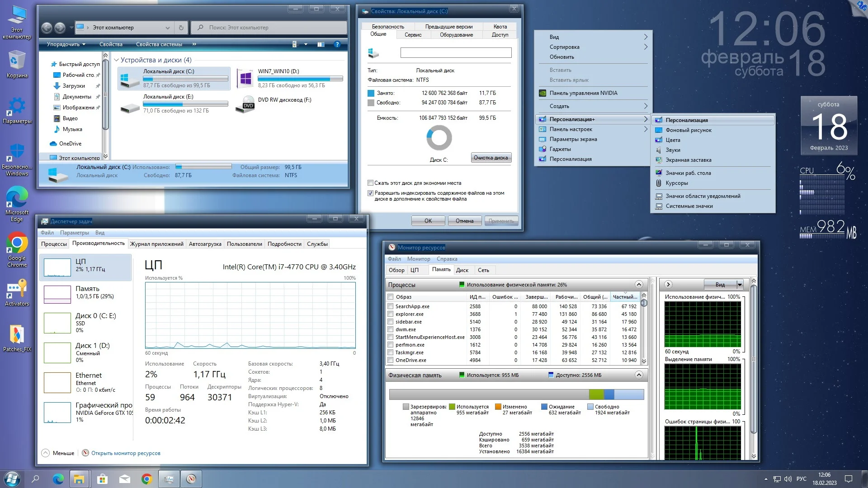Image resolution: width=868 pixels, height=488 pixels.
Task: Click Открыть монитор ресурсов link
Action: tap(126, 453)
